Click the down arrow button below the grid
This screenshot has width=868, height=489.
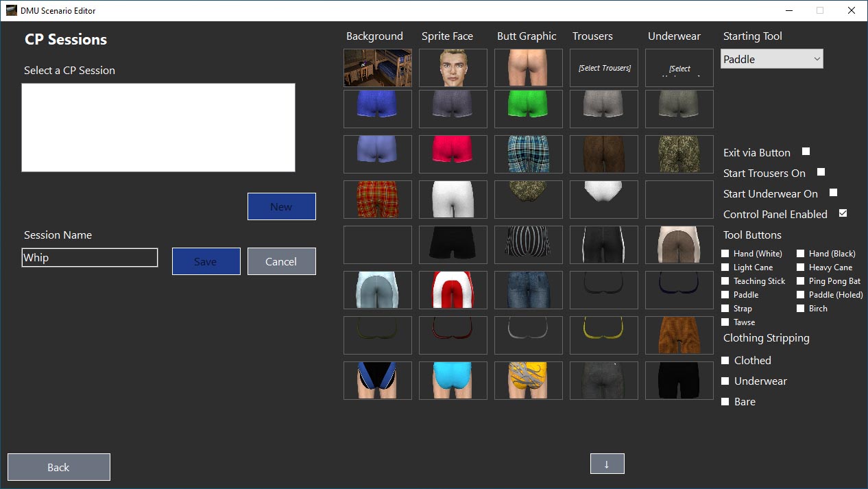[607, 464]
